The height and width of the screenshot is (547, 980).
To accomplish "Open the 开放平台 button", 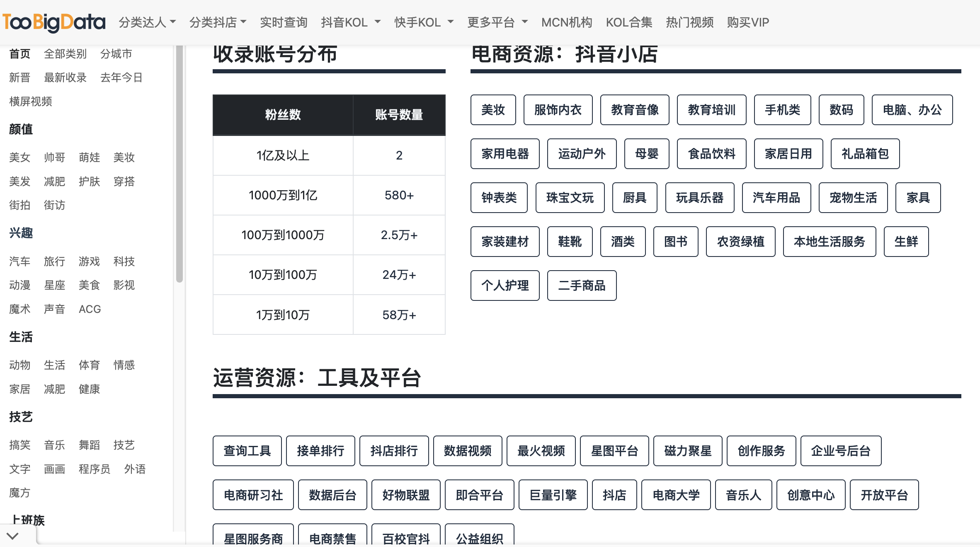I will (884, 495).
